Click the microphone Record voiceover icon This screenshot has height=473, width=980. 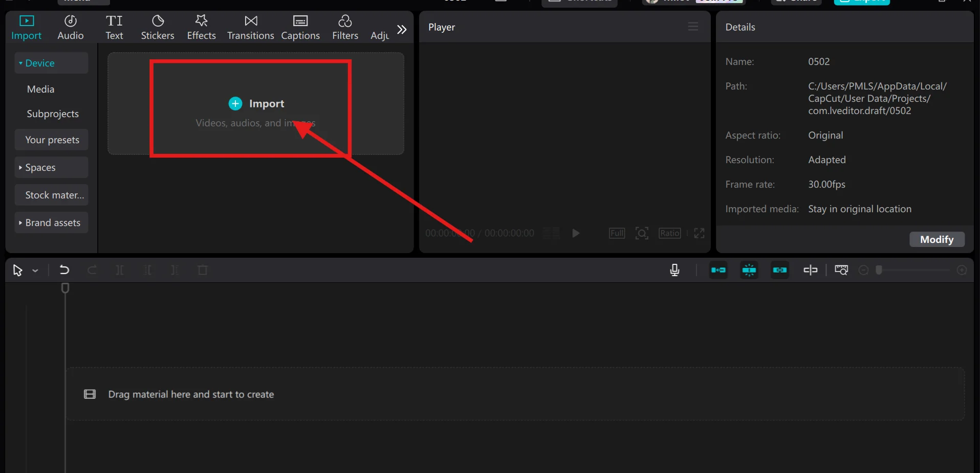(674, 270)
